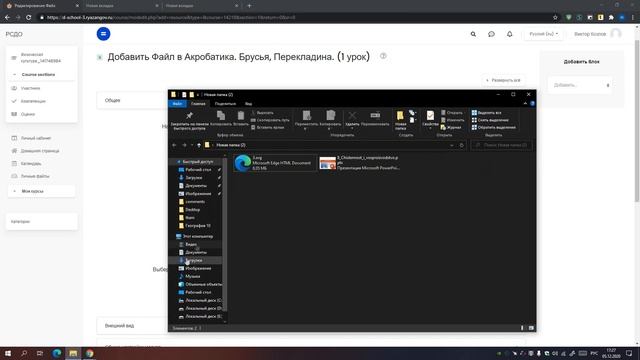Image resolution: width=640 pixels, height=360 pixels.
Task: Click Вставить ярлык in the ribbon
Action: tap(267, 127)
